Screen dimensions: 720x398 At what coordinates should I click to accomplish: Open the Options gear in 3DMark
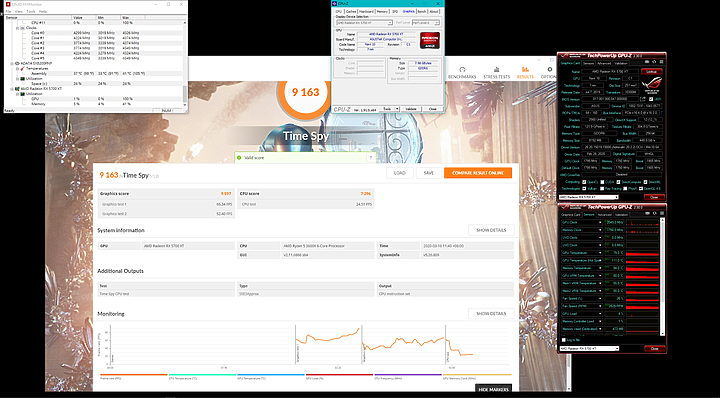pos(549,69)
